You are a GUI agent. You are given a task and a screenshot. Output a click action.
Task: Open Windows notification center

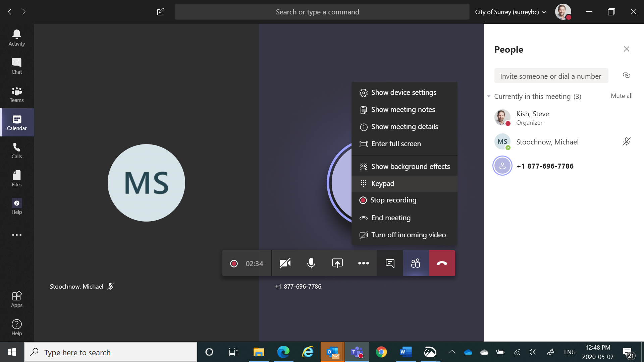click(x=629, y=353)
